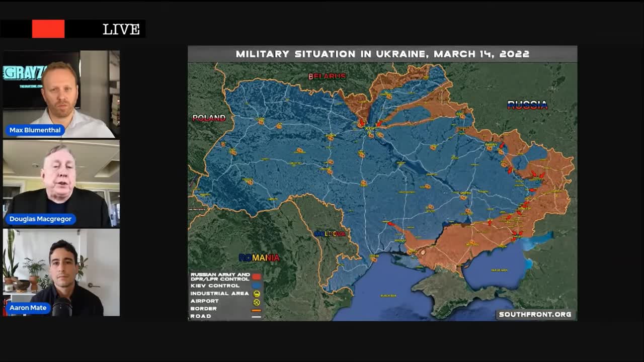Select the red Russian Army control swatch
644x362 pixels.
click(x=257, y=277)
